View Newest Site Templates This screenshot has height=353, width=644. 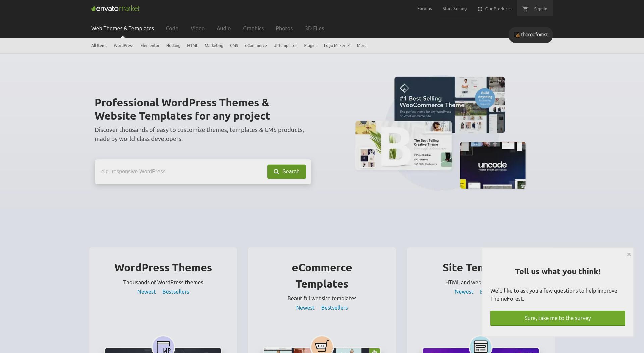tap(464, 292)
